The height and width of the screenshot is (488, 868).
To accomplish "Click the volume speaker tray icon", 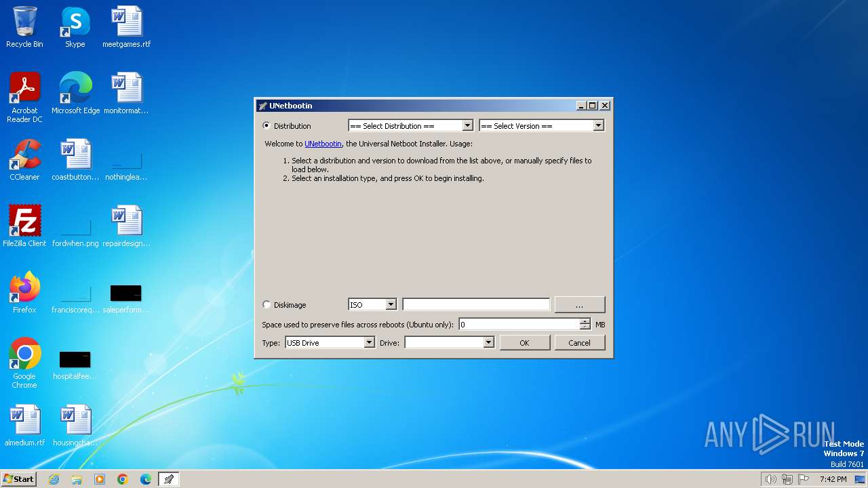I will [x=770, y=479].
